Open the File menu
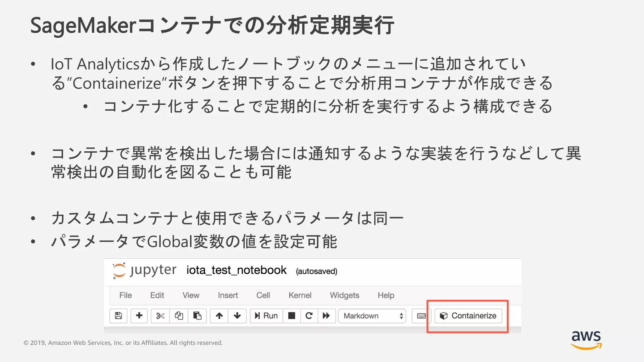Image resolution: width=644 pixels, height=362 pixels. (125, 295)
